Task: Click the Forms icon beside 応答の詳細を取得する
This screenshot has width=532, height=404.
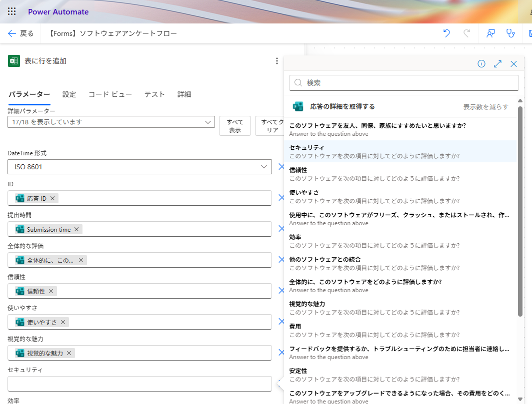Action: [298, 106]
